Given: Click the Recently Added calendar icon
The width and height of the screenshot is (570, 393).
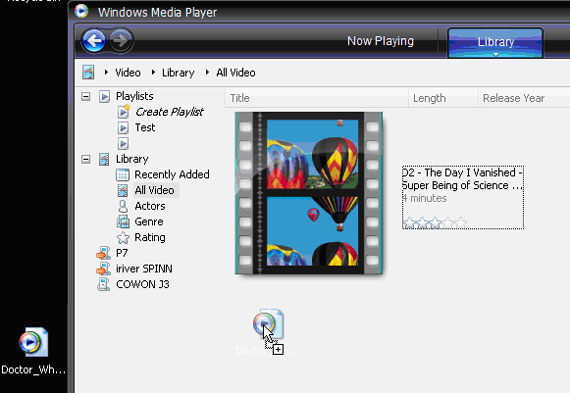Looking at the screenshot, I should [123, 175].
